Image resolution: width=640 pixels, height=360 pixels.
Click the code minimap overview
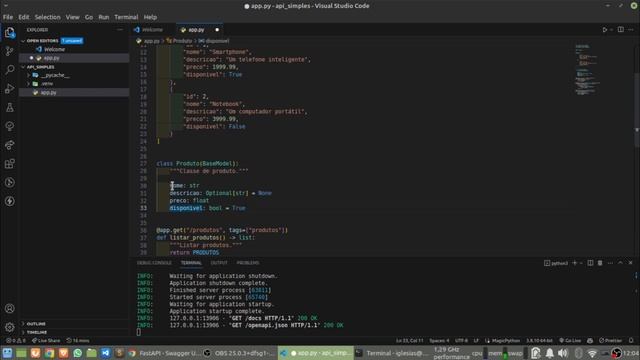(x=587, y=69)
